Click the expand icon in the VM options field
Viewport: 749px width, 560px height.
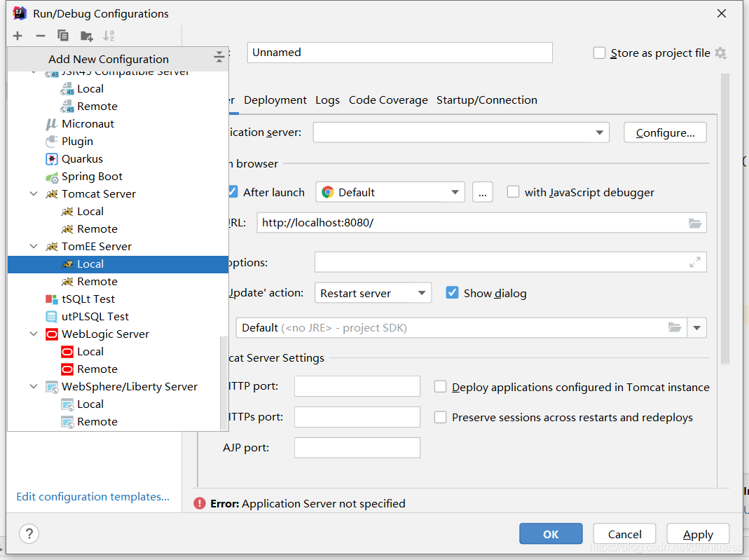(x=695, y=262)
